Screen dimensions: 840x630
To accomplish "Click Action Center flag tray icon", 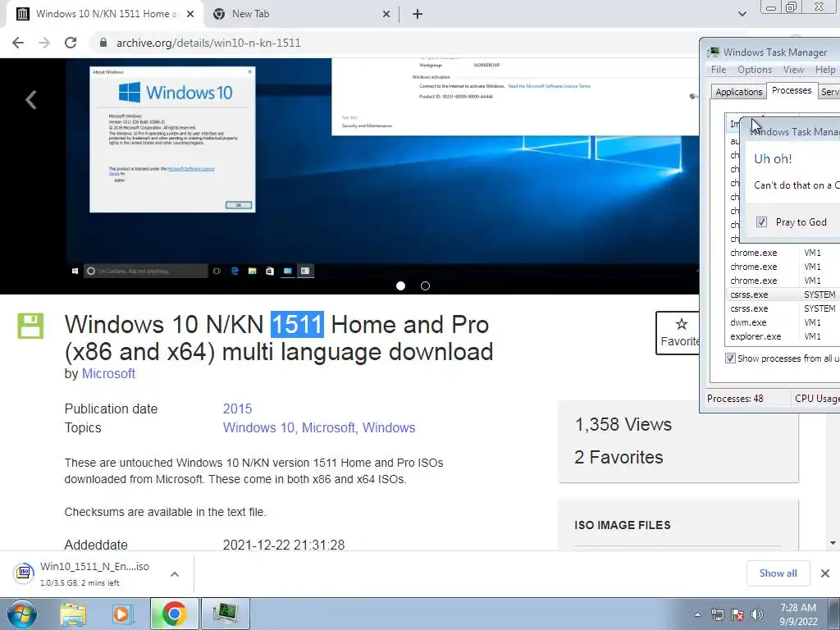I will (x=737, y=614).
